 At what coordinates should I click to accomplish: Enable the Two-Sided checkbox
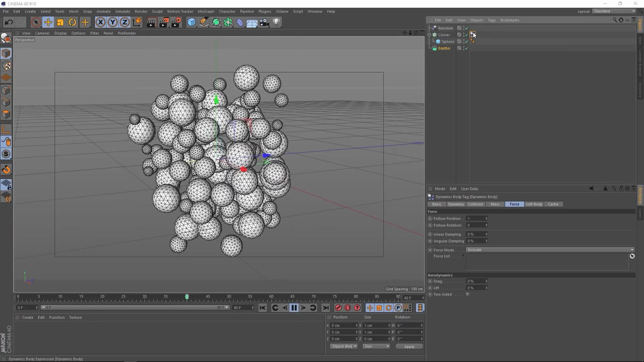click(468, 294)
